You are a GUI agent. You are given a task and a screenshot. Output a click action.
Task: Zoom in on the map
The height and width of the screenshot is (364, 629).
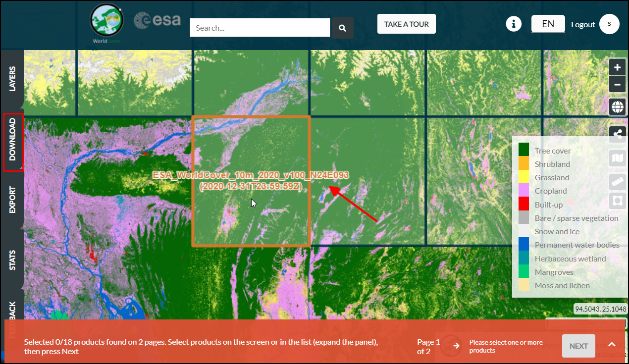(617, 67)
